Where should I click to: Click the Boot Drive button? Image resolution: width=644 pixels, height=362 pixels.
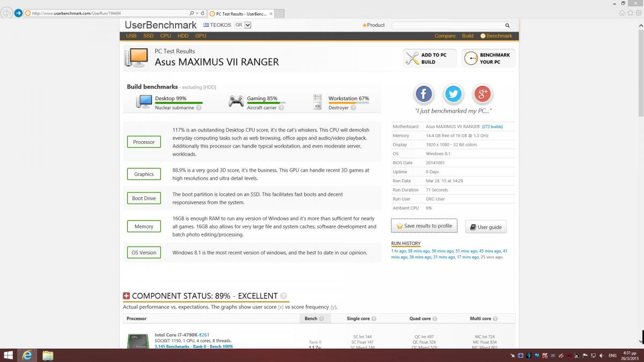click(144, 198)
